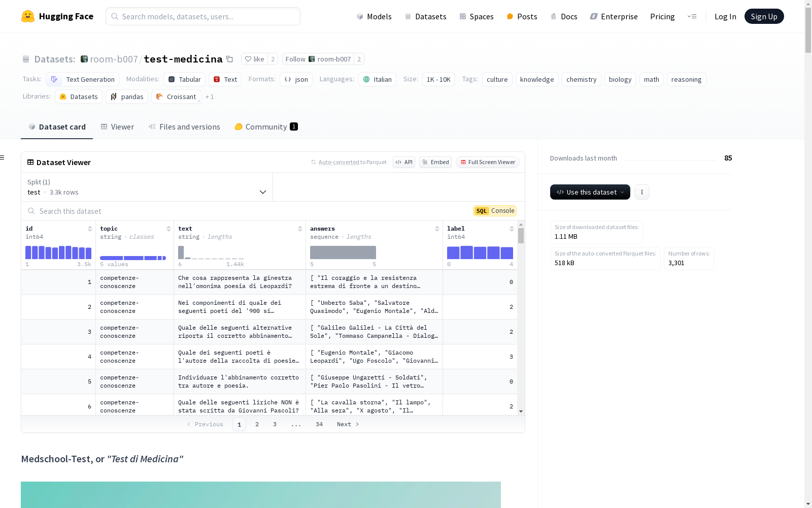812x508 pixels.
Task: Select the Text Generation task tag
Action: click(82, 79)
